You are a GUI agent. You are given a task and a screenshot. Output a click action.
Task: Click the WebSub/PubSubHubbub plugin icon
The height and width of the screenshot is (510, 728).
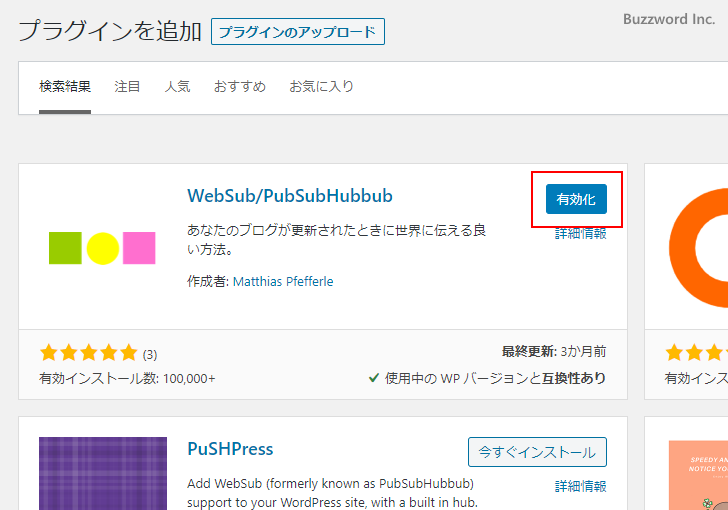click(x=102, y=248)
